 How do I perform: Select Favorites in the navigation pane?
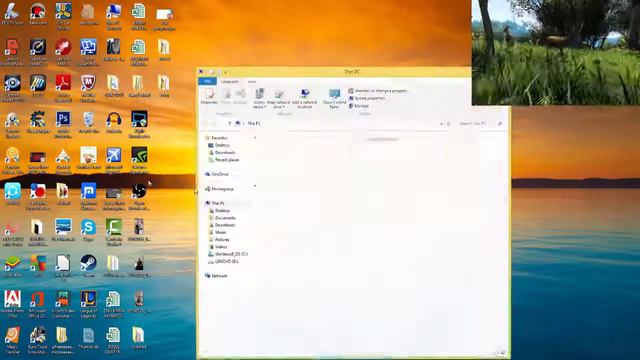tap(216, 138)
